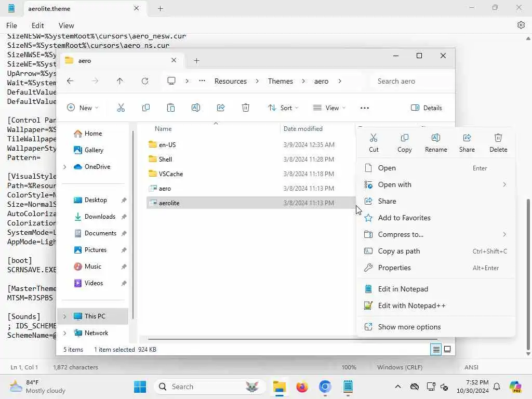Click Rename icon in context menu
Image resolution: width=532 pixels, height=399 pixels.
[436, 138]
